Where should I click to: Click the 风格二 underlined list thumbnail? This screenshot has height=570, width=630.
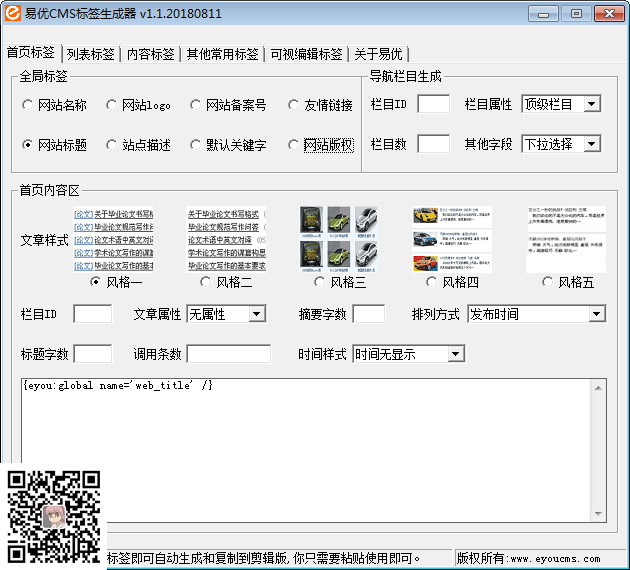pos(226,239)
